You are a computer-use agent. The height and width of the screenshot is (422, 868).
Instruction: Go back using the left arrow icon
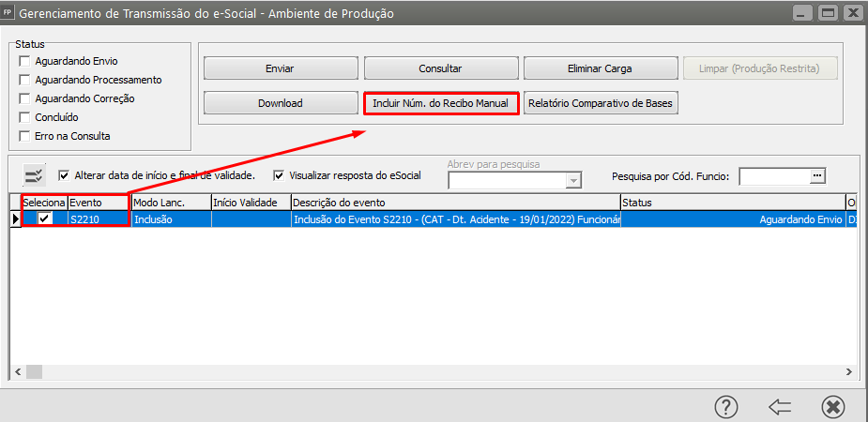(x=780, y=408)
